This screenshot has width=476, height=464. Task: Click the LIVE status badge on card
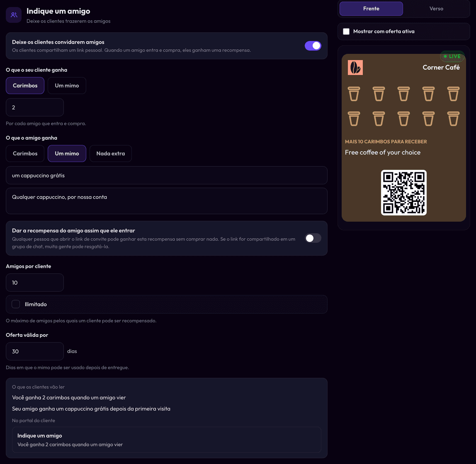(x=452, y=56)
